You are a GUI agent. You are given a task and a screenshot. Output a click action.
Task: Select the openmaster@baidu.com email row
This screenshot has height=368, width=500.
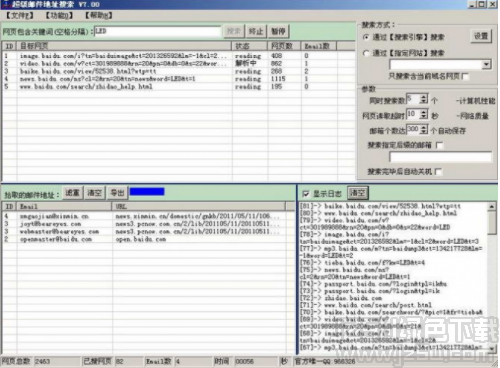coord(148,239)
